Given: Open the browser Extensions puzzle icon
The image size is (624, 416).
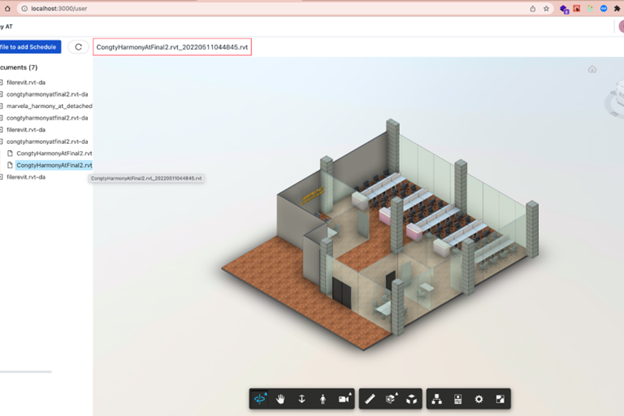Looking at the screenshot, I should coord(617,8).
